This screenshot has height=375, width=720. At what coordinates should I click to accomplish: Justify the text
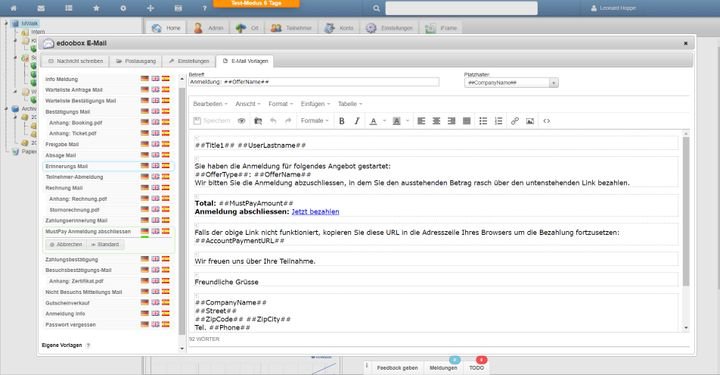[467, 121]
